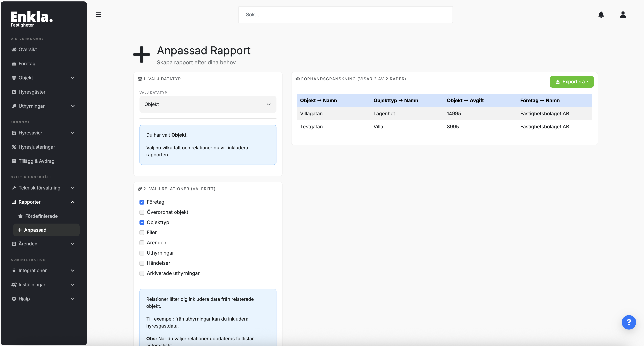
Task: Check the Arkiverade uthyrningar checkbox
Action: tap(142, 273)
